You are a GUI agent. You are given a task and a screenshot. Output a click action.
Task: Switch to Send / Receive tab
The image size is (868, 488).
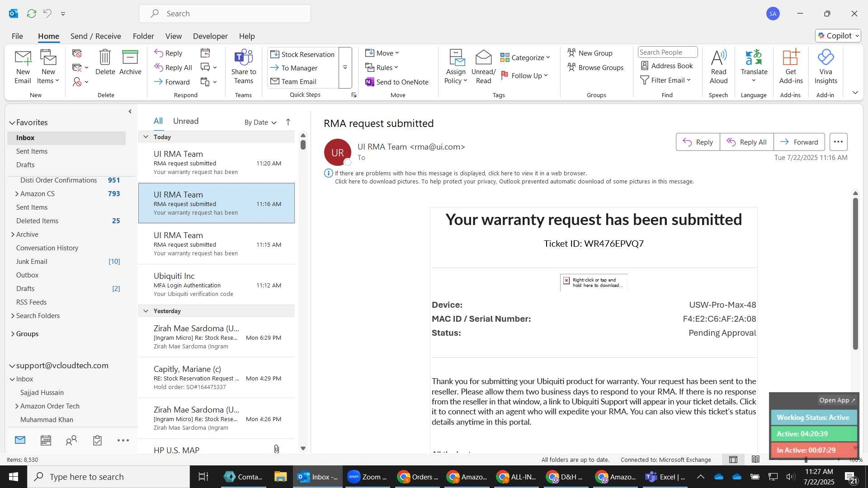[95, 36]
